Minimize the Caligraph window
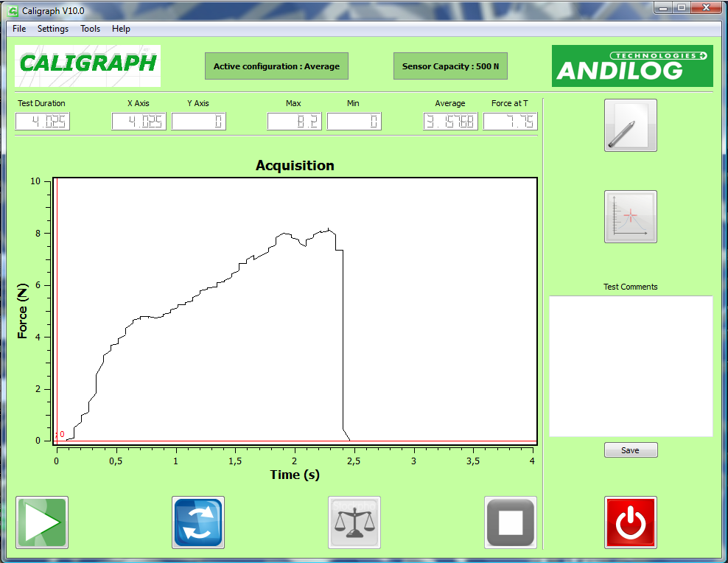The width and height of the screenshot is (728, 563). click(x=663, y=8)
